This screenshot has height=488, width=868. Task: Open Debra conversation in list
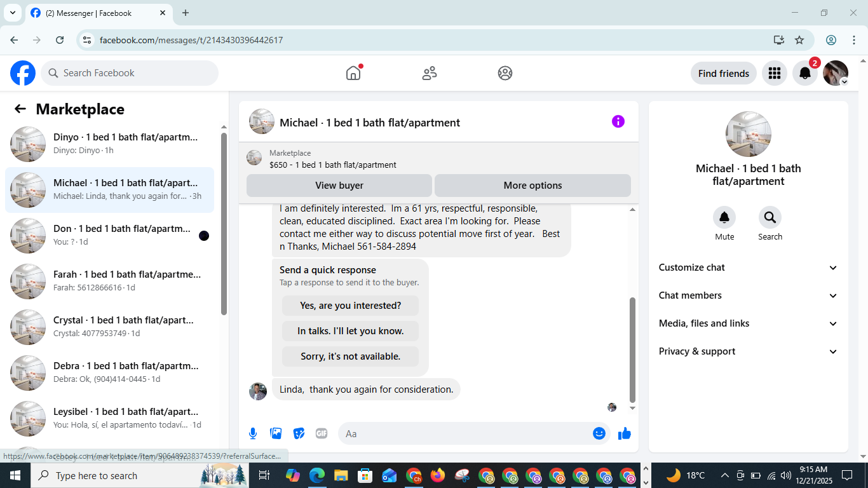[x=109, y=373]
